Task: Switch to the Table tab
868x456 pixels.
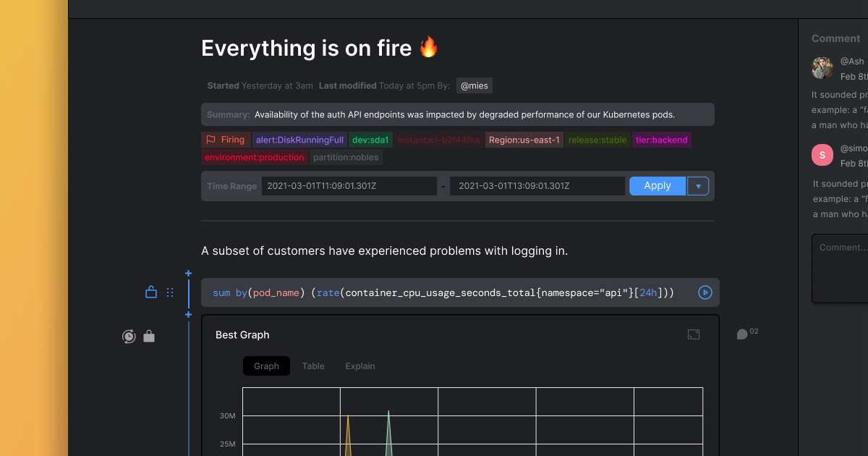Action: tap(313, 366)
